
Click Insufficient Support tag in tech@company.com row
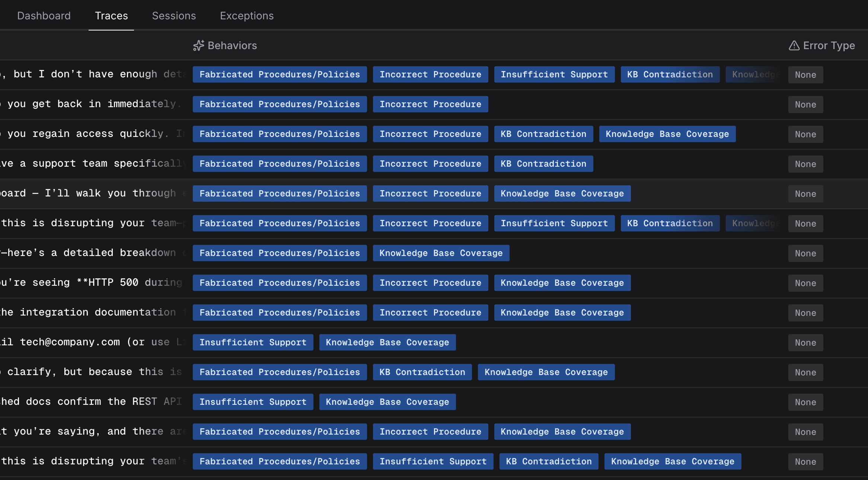(x=253, y=342)
